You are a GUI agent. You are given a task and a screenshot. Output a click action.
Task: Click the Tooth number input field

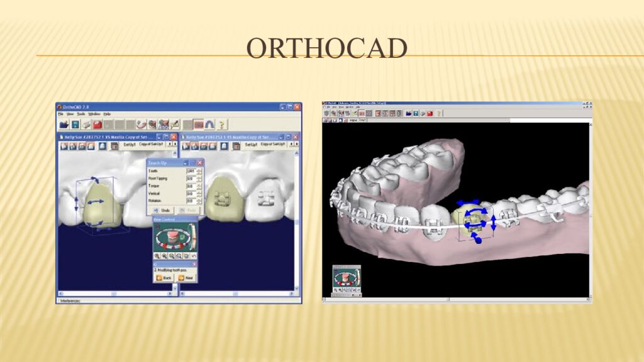pyautogui.click(x=190, y=171)
